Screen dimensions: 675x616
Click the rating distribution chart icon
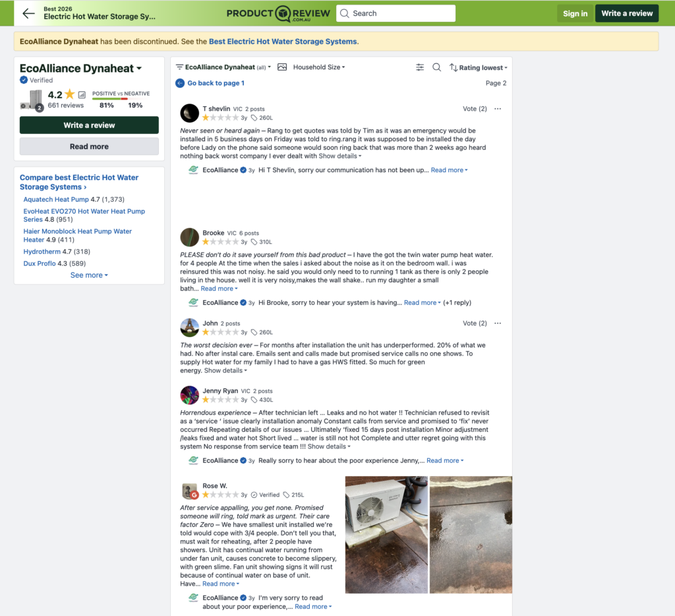(x=82, y=95)
